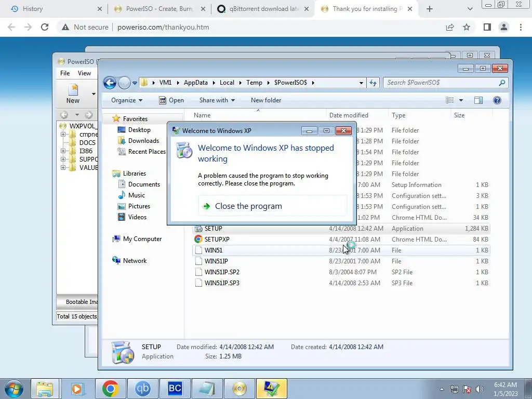Toggle the preview pane icon
The height and width of the screenshot is (399, 532).
478,100
